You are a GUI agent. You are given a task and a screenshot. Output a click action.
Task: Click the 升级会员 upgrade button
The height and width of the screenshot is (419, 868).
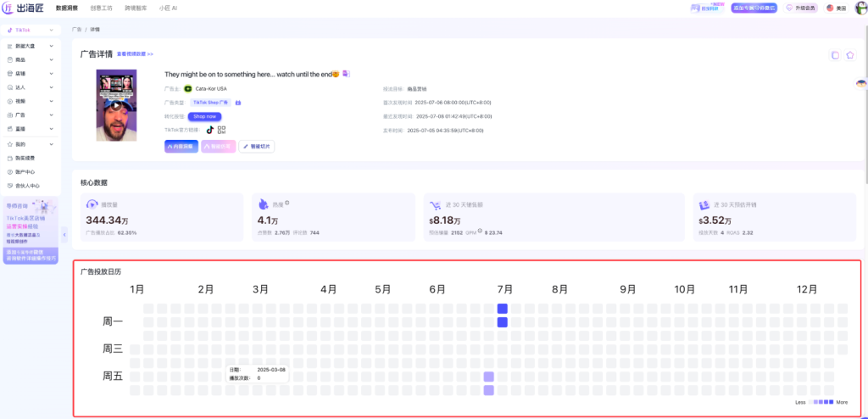(802, 8)
